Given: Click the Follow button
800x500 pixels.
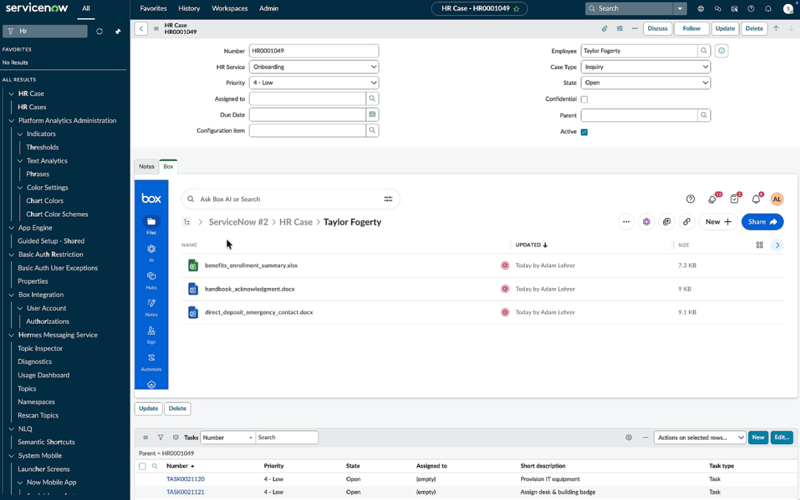Looking at the screenshot, I should 691,29.
